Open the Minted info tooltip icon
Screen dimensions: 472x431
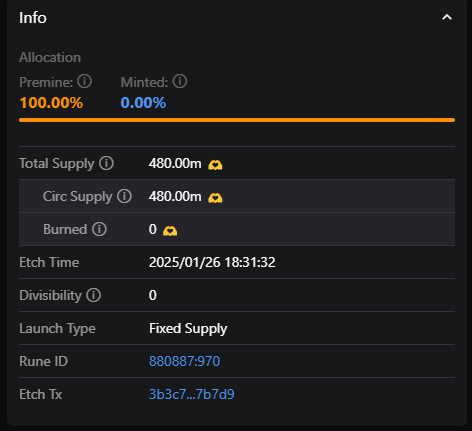point(180,81)
